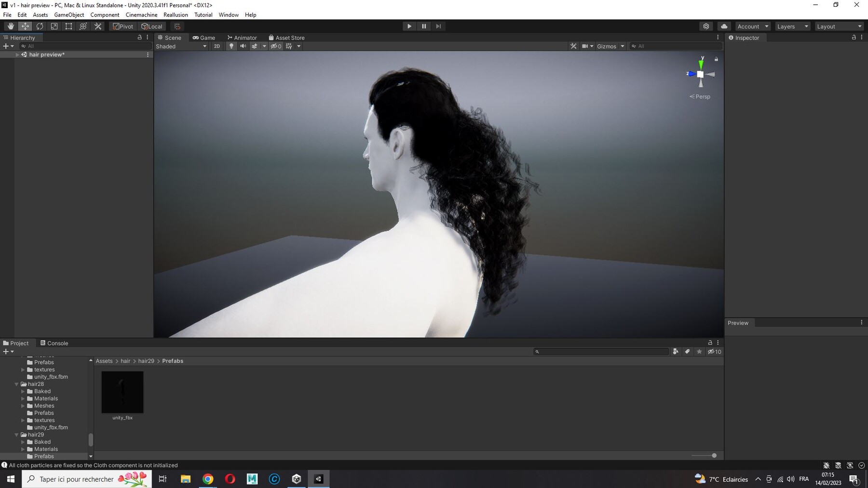Open scene effects dropdown arrow

[x=264, y=46]
